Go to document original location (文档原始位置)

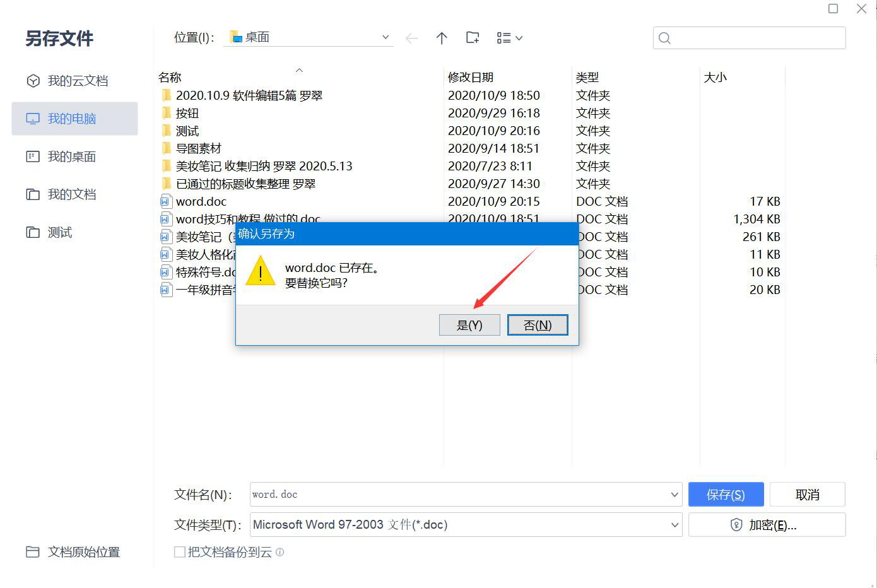(x=73, y=552)
